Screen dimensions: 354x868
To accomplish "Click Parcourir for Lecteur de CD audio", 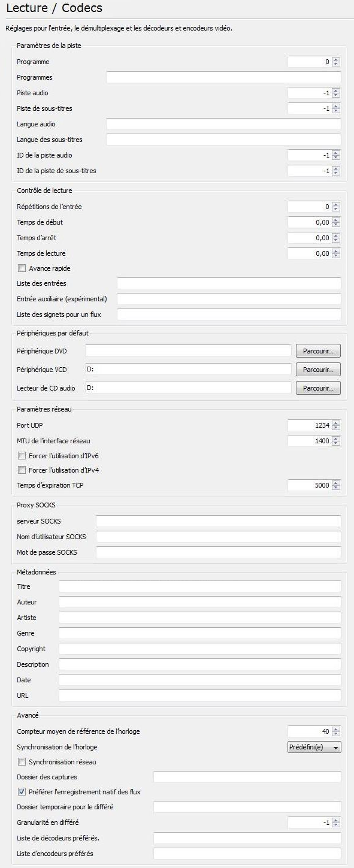I will point(318,388).
